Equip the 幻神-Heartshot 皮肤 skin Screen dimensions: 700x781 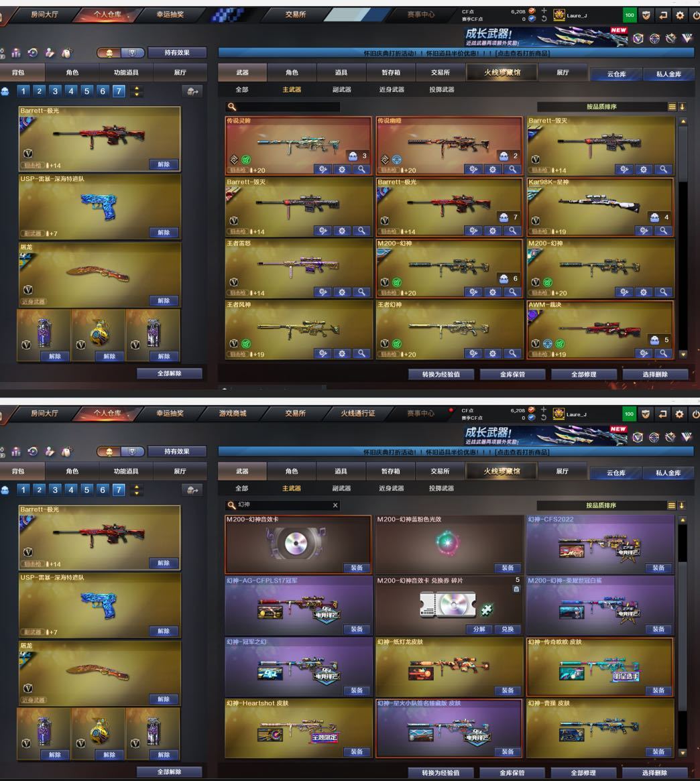click(356, 752)
